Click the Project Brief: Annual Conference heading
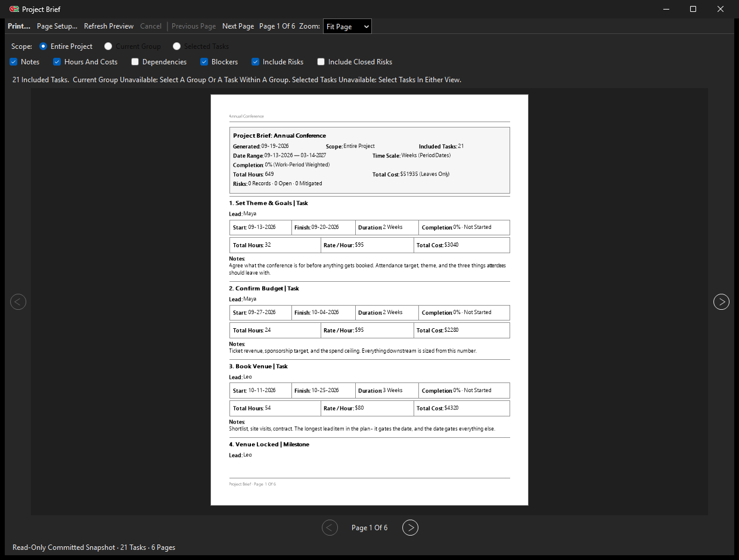739x560 pixels. (280, 136)
